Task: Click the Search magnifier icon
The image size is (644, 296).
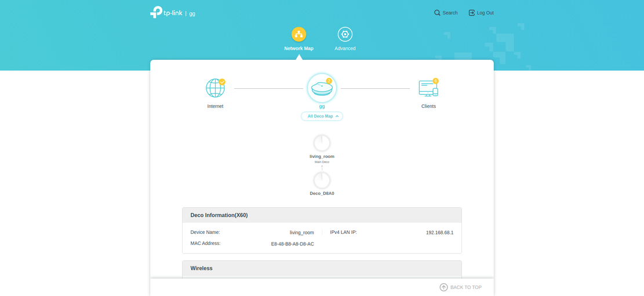Action: [437, 13]
